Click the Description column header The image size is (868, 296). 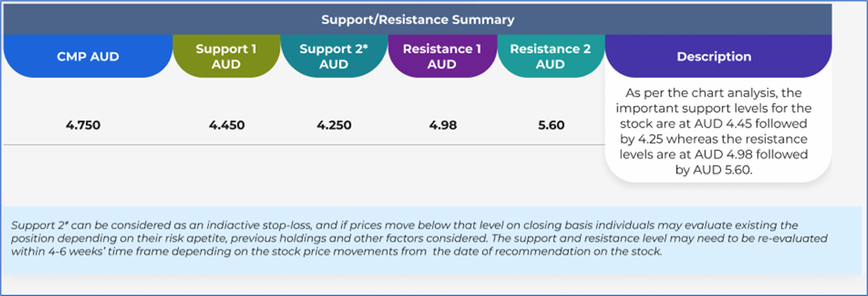coord(713,57)
